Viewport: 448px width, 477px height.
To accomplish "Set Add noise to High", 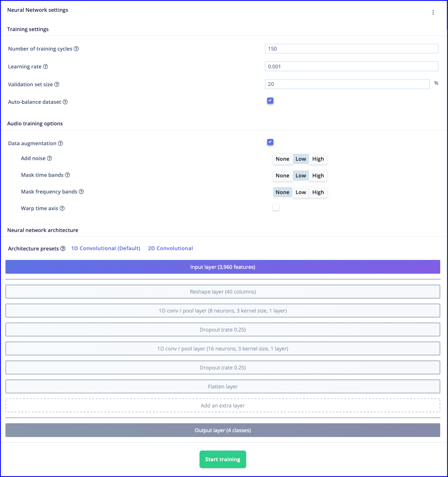I will (x=318, y=159).
